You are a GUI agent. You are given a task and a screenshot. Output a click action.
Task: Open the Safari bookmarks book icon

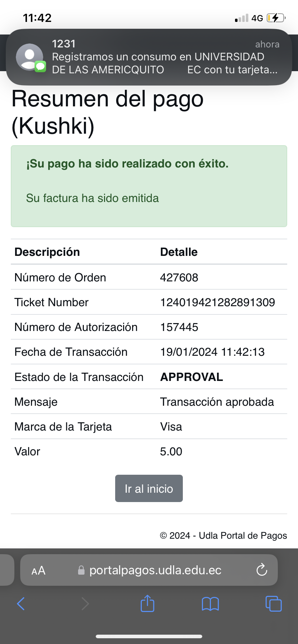(x=210, y=604)
